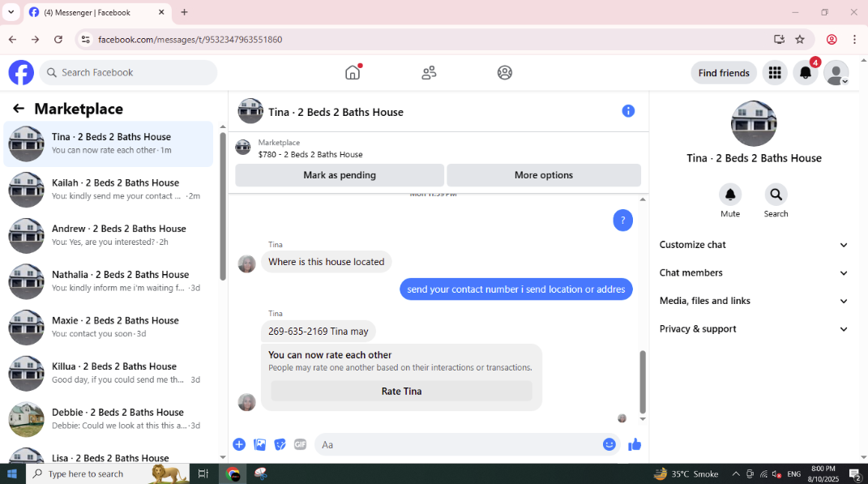Open the Facebook menu grid icon

pyautogui.click(x=775, y=72)
